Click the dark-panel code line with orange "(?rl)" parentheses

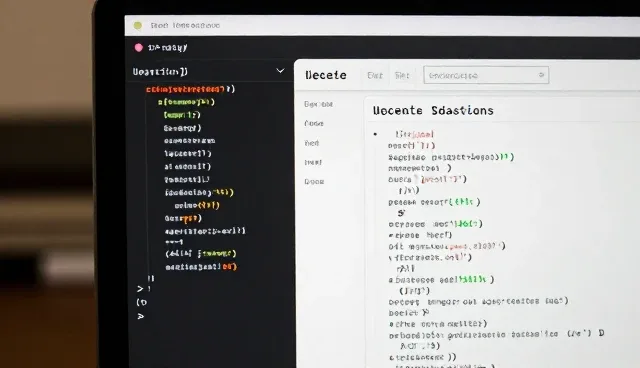click(197, 205)
